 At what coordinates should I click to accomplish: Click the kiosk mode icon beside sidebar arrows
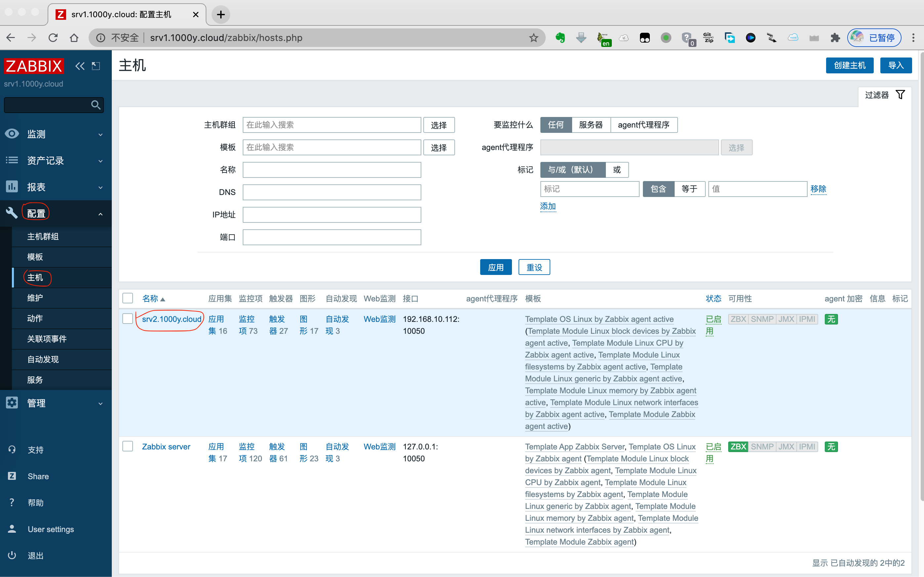point(96,66)
